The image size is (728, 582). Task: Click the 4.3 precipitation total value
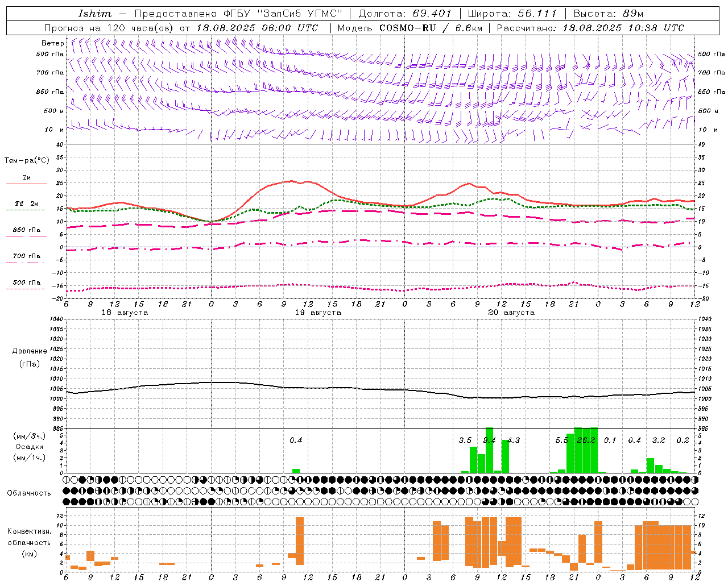[x=514, y=440]
